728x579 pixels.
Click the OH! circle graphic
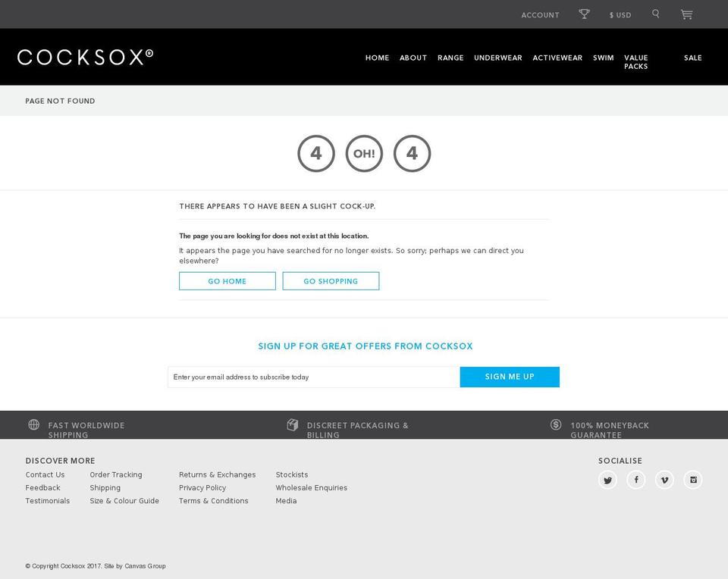pos(364,154)
